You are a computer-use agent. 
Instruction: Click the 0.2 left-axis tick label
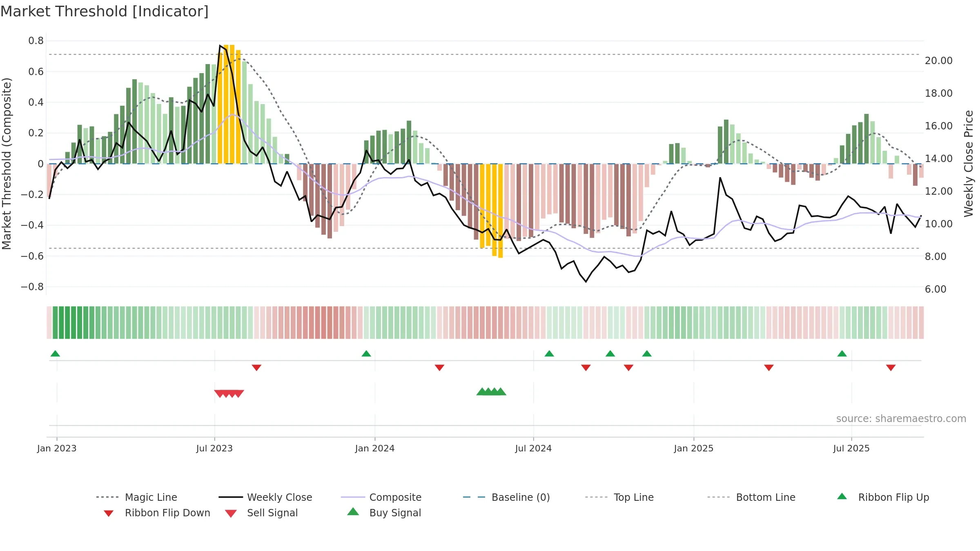(x=36, y=133)
